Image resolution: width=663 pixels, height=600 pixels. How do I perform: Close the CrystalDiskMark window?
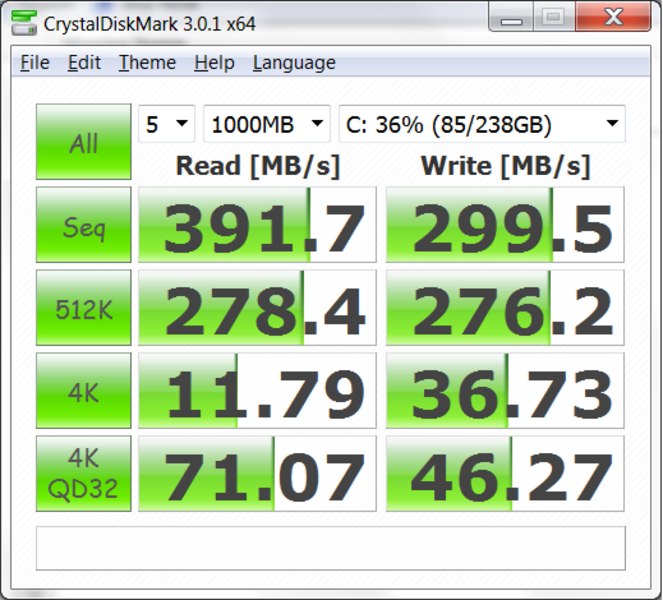[613, 17]
